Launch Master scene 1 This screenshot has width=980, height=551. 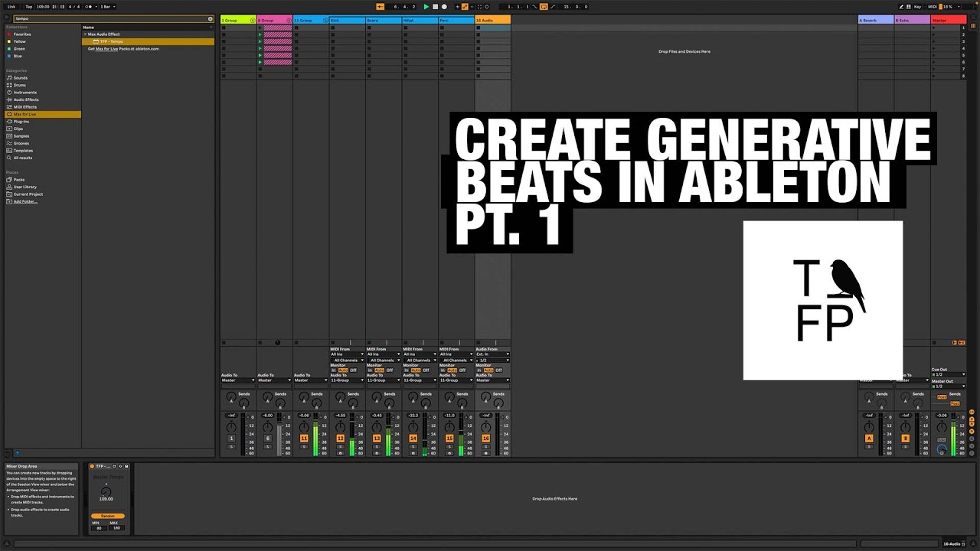tap(936, 28)
